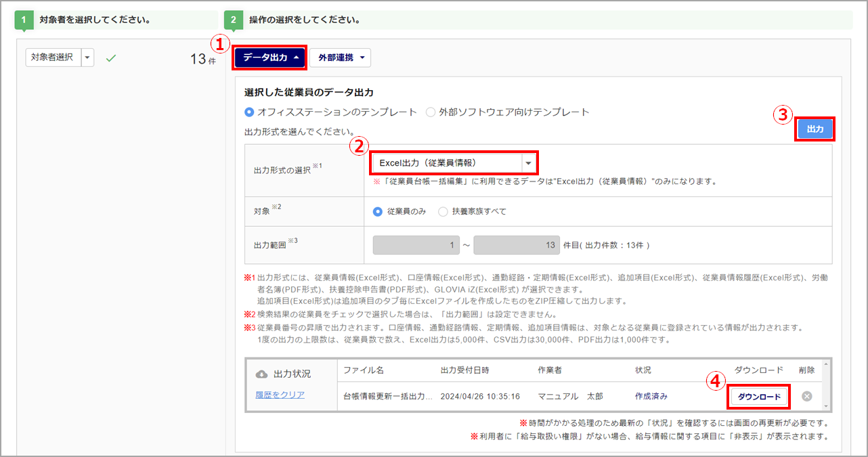Click the 履歴をクリア link

coord(280,395)
